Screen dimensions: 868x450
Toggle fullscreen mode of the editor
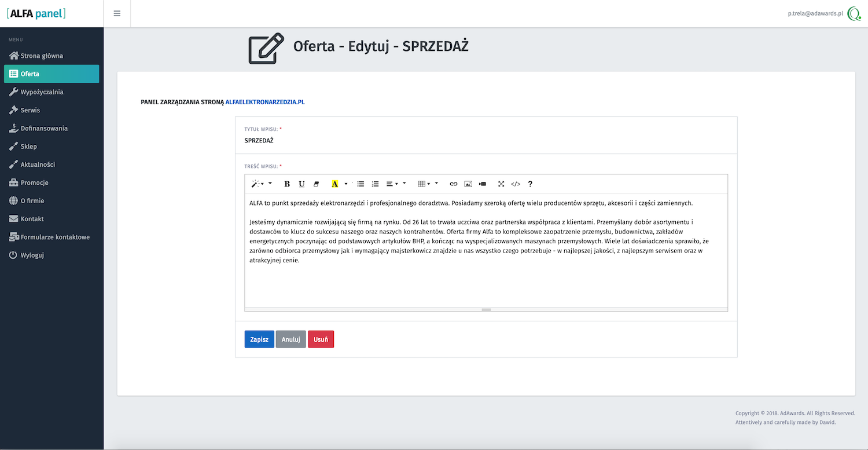tap(501, 184)
